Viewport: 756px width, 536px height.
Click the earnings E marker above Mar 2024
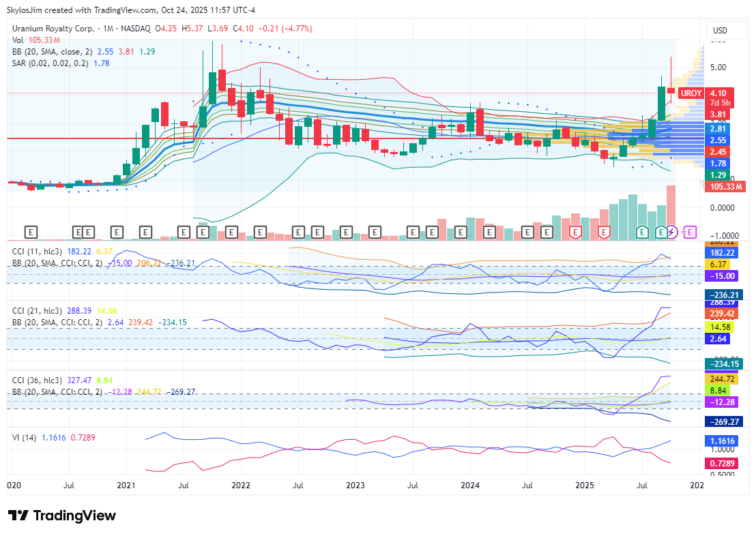[x=489, y=233]
